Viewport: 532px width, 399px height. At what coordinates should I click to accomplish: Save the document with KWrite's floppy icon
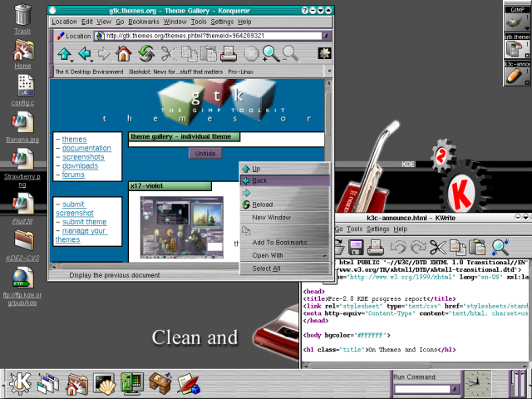coord(356,246)
